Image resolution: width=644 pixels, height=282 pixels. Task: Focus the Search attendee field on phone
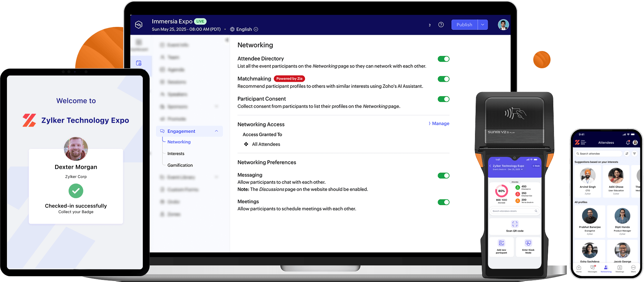(x=598, y=154)
